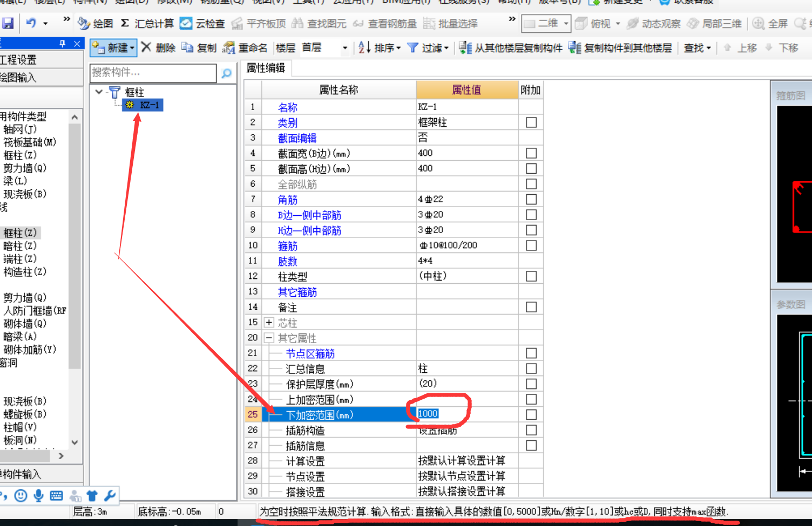Select 暗柱(Z) in component type list

pos(20,245)
